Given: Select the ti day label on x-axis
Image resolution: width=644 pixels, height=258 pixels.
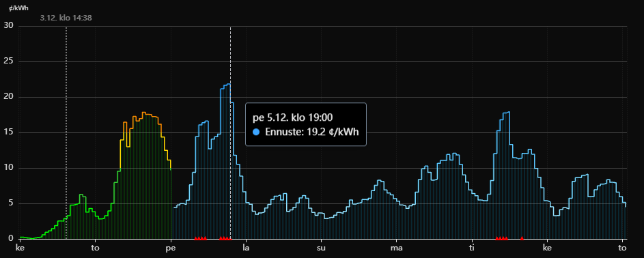Looking at the screenshot, I should point(472,247).
